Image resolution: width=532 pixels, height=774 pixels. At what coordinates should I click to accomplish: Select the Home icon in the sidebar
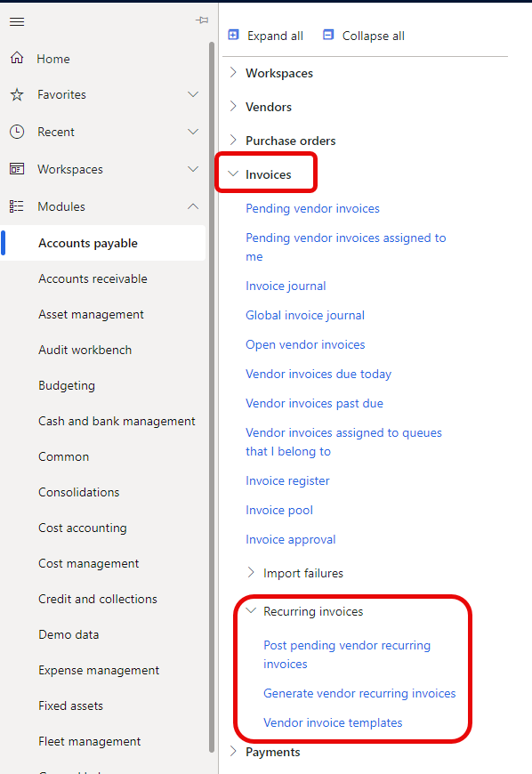17,59
